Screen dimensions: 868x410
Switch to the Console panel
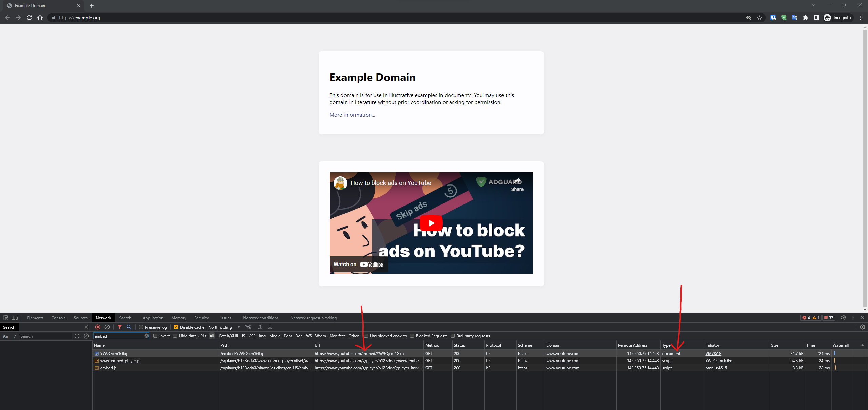pyautogui.click(x=58, y=318)
